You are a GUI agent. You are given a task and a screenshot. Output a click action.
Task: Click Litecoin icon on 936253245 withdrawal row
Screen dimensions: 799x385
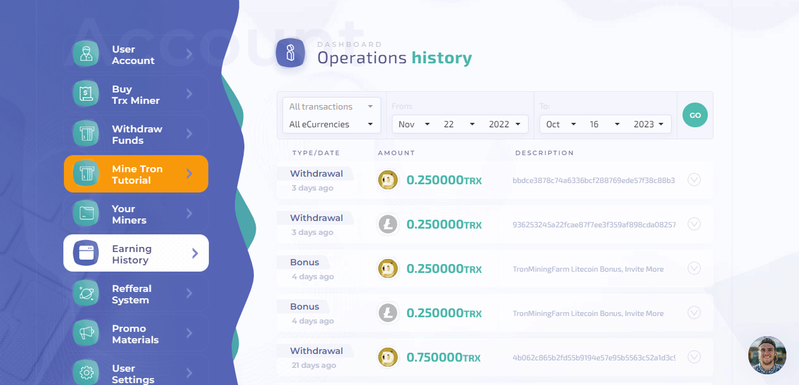tap(388, 224)
